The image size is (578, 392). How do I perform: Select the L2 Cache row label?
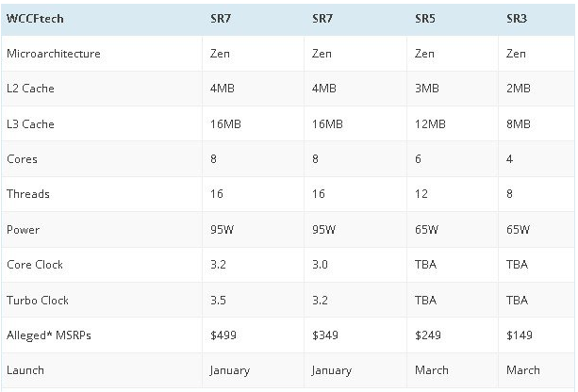point(30,89)
